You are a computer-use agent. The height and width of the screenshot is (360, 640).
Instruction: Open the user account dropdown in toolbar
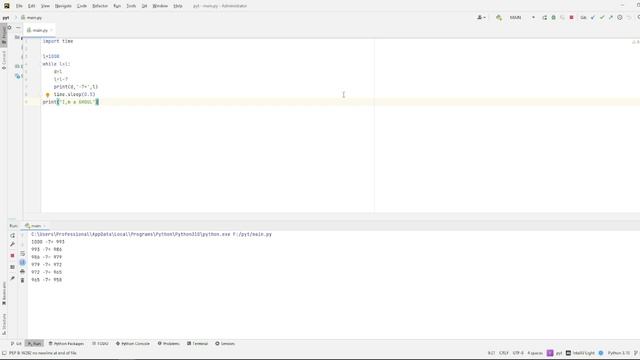pyautogui.click(x=481, y=18)
